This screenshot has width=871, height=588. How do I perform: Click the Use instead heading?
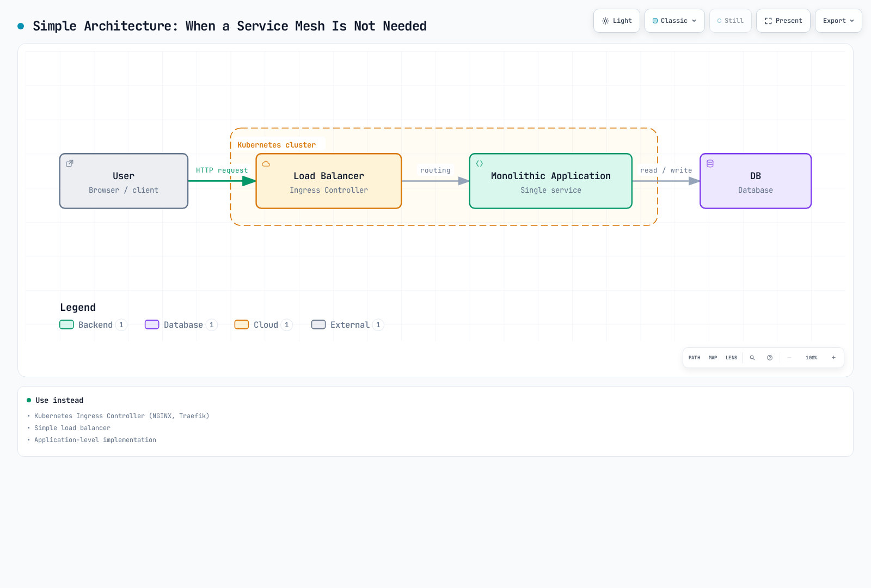59,400
